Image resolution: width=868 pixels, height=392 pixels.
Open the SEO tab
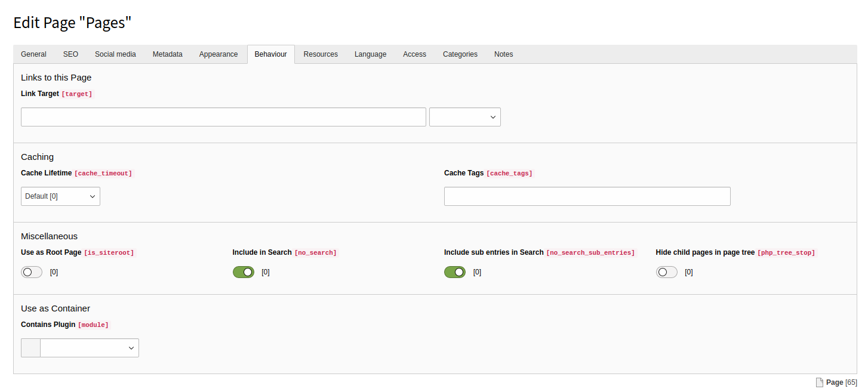click(70, 54)
